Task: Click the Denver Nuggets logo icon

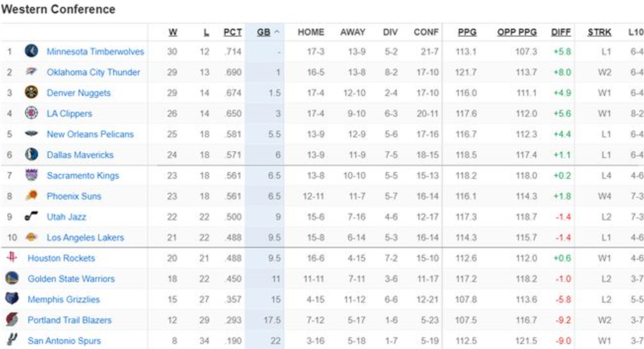Action: (31, 93)
